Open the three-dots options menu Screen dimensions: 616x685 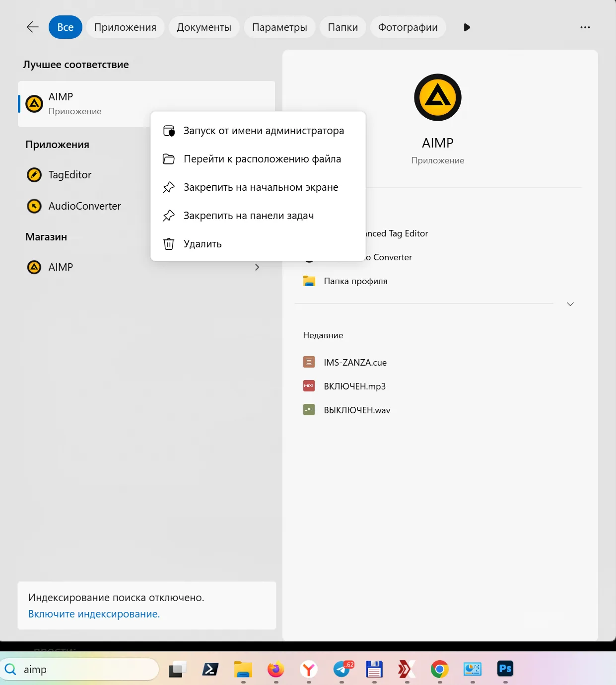tap(585, 27)
